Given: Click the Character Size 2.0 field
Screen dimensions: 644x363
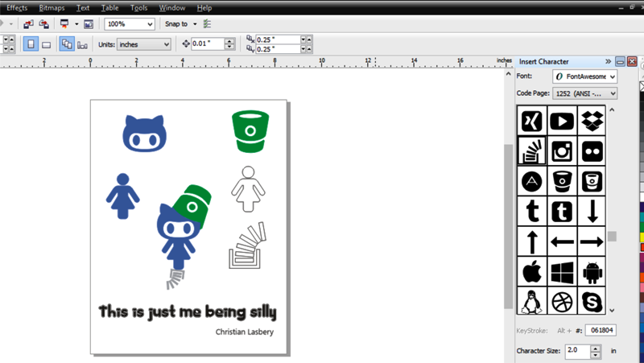Looking at the screenshot, I should (578, 351).
